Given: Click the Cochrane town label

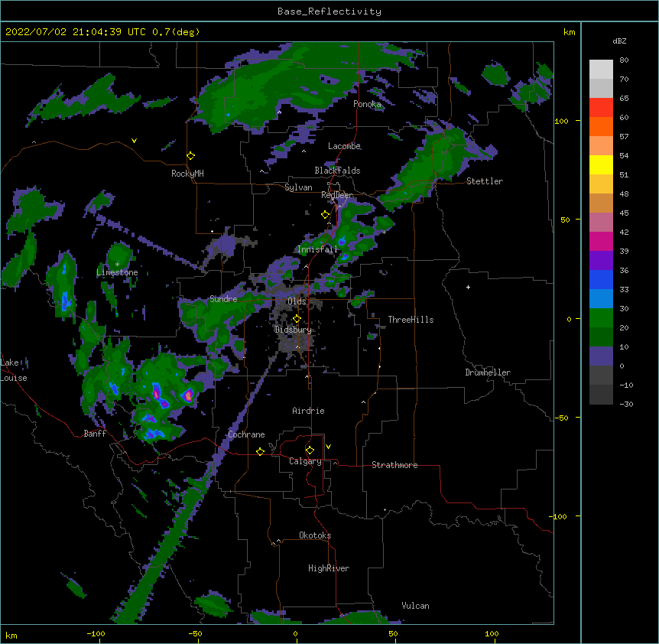Looking at the screenshot, I should click(246, 434).
